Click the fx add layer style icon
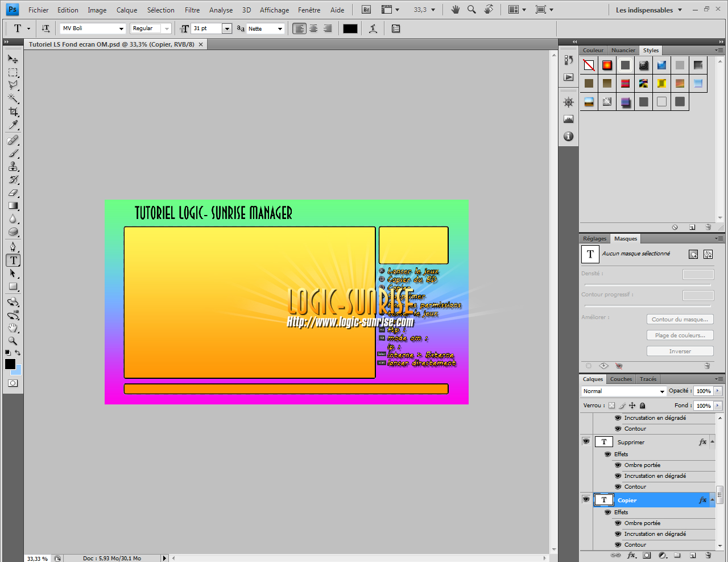Screen dimensions: 728x562 pos(631,555)
